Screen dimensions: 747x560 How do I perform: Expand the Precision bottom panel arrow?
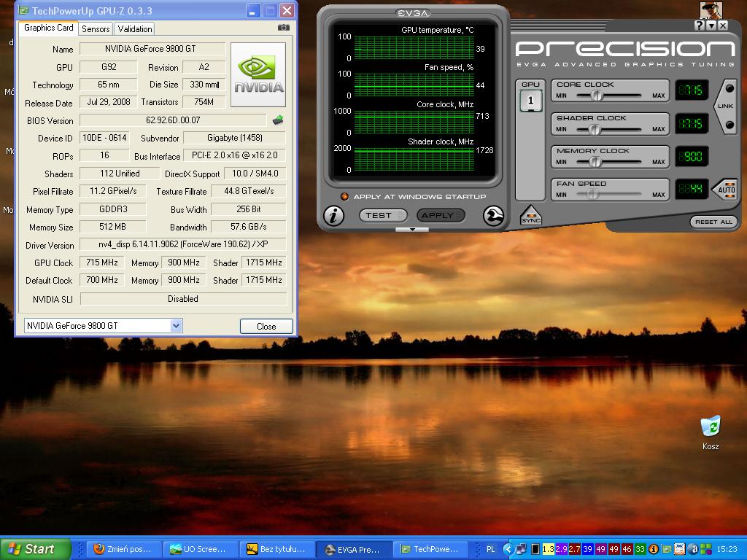click(x=412, y=230)
